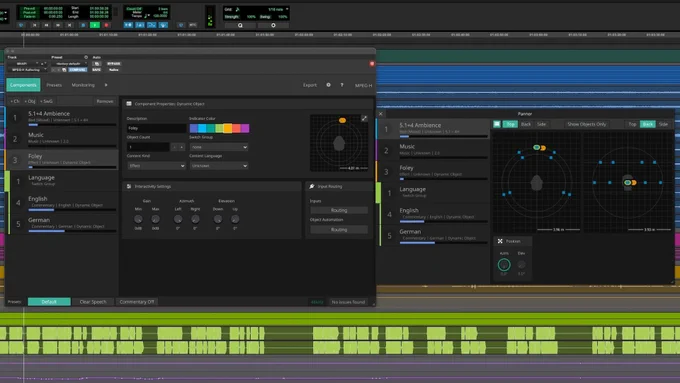Click the Remove component button
Viewport: 680px width, 383px height.
coord(105,101)
